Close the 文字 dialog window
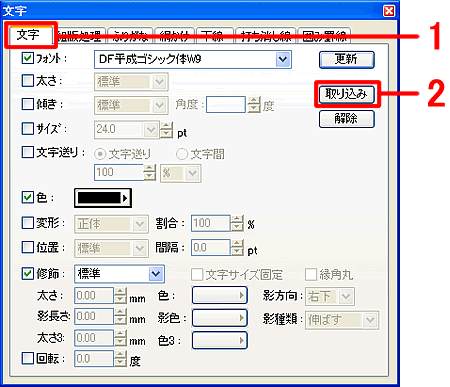 pyautogui.click(x=389, y=11)
